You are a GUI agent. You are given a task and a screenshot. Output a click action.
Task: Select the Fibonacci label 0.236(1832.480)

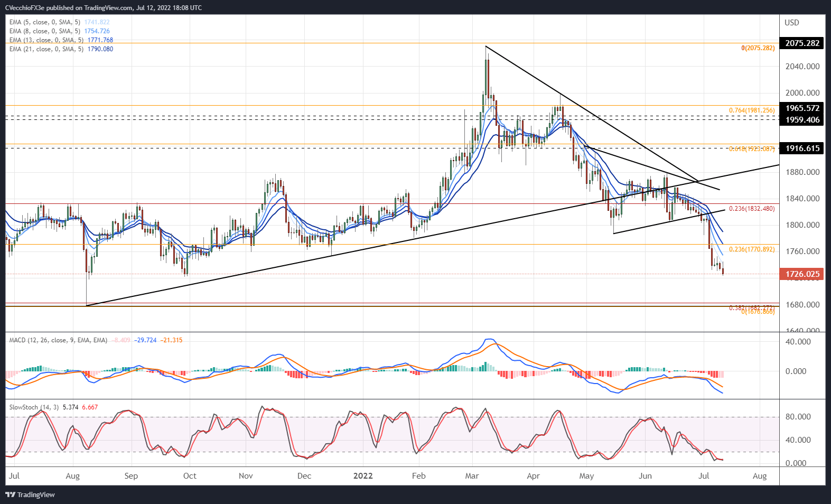point(752,209)
